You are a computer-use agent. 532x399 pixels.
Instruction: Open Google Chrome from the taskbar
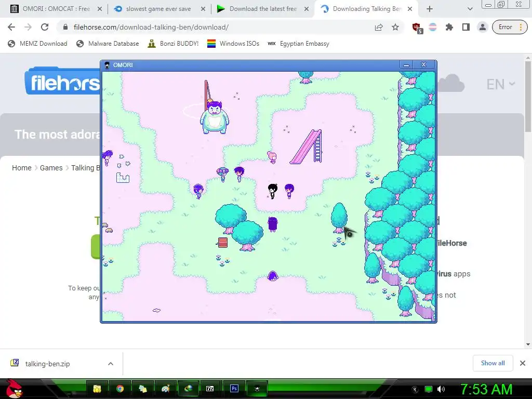pyautogui.click(x=120, y=389)
